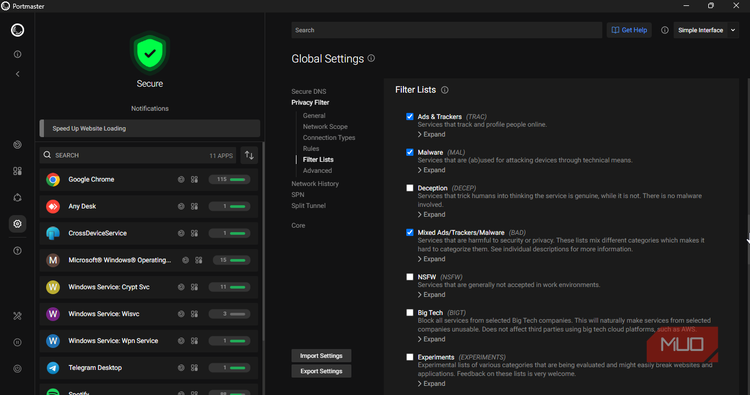Open Windows Service: Crypt Svc grid icon

pos(194,287)
